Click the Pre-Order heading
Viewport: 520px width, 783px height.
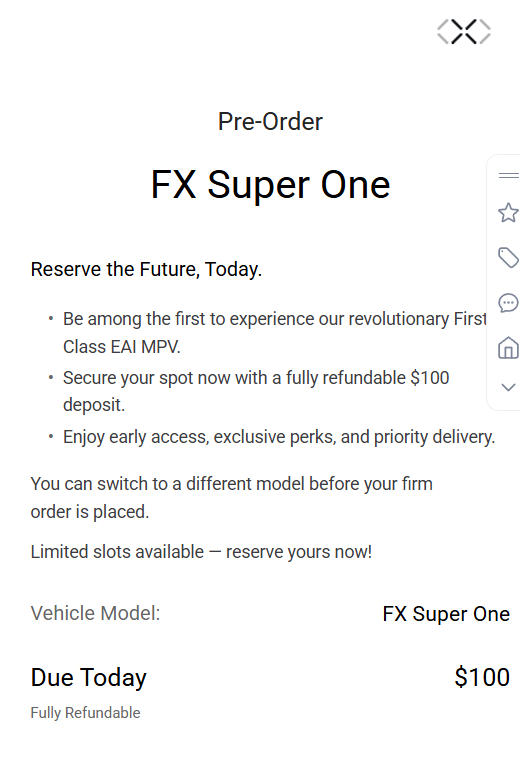click(x=270, y=121)
